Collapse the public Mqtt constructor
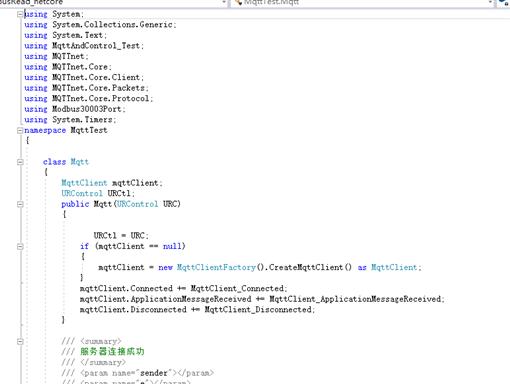Image resolution: width=510 pixels, height=384 pixels. click(x=20, y=204)
